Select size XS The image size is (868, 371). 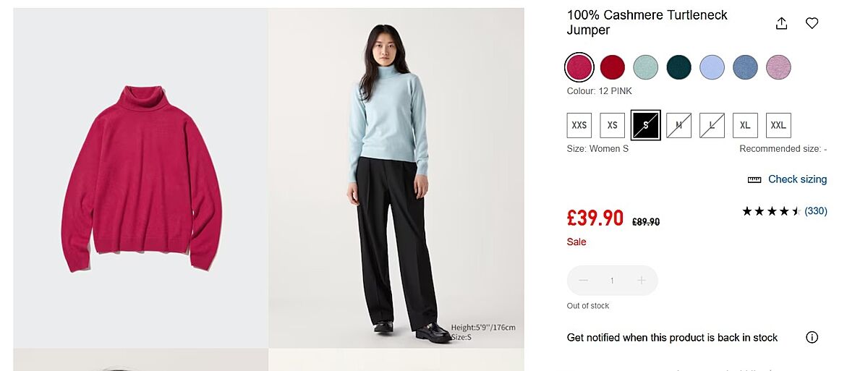pyautogui.click(x=612, y=125)
